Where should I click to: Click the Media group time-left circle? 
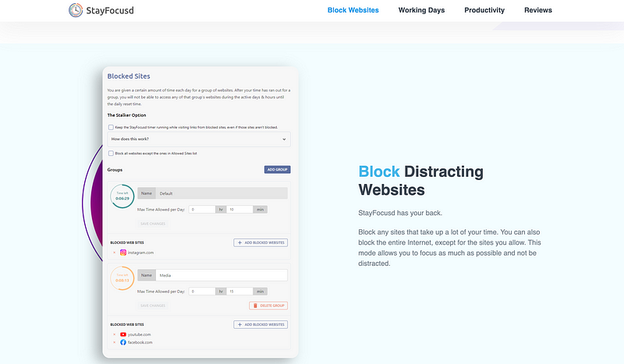(x=122, y=278)
